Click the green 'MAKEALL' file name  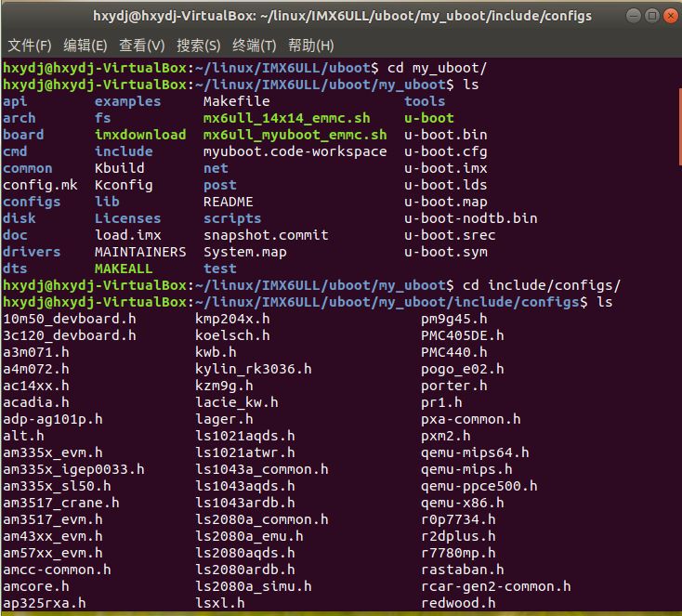[x=124, y=269]
